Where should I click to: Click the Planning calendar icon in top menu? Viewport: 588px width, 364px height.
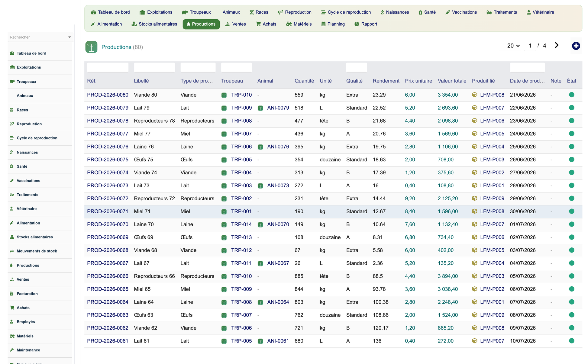[323, 24]
